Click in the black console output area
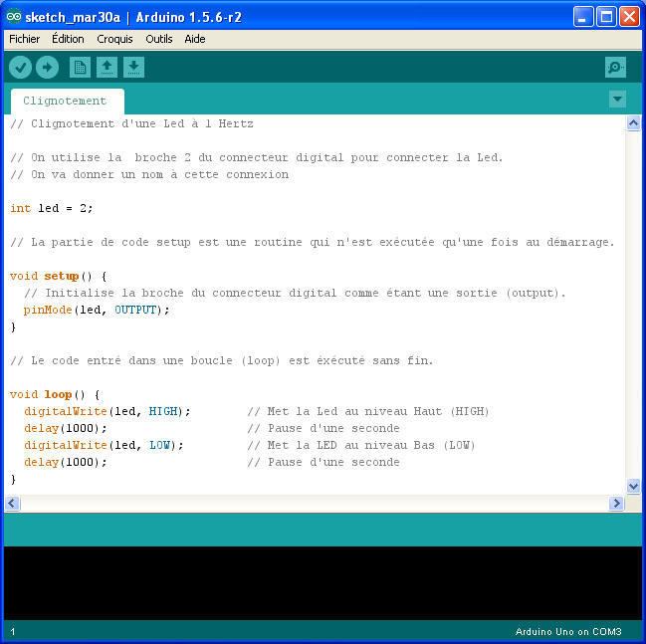 [323, 582]
